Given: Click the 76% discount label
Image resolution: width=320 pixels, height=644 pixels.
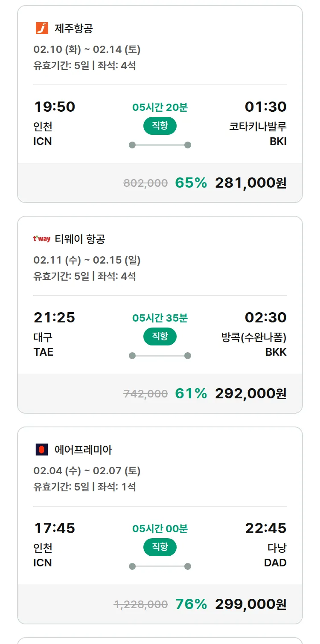Looking at the screenshot, I should tap(191, 604).
